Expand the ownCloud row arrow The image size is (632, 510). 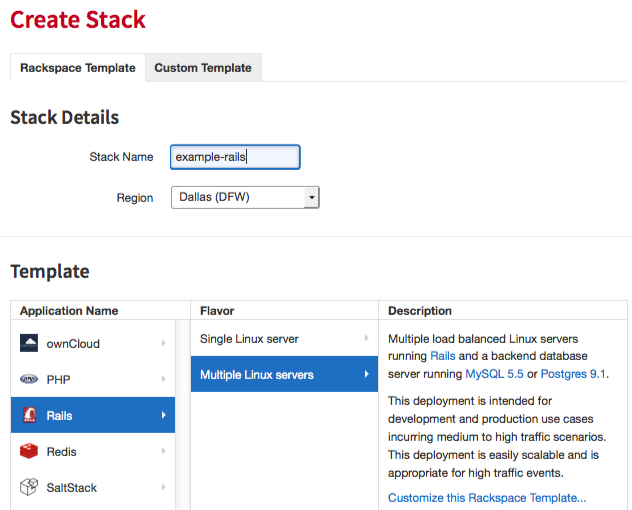(164, 343)
